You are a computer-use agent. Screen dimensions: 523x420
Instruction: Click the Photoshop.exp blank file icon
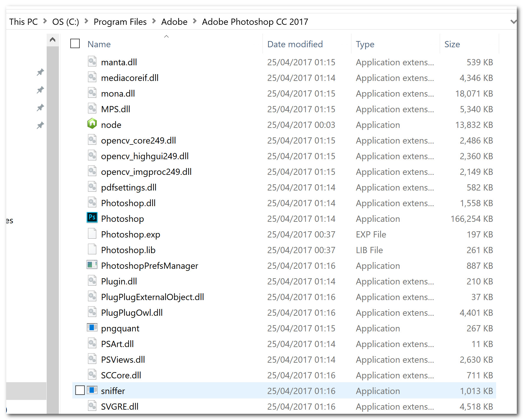92,234
